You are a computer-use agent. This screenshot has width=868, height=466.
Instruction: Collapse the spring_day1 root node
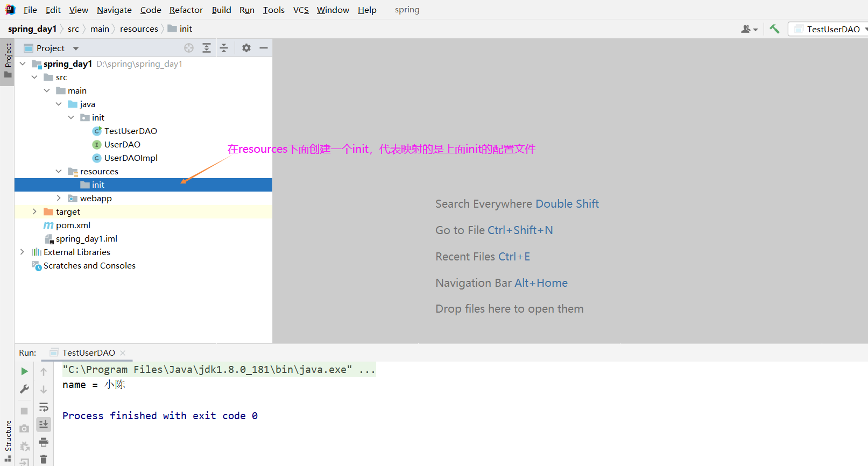click(23, 63)
